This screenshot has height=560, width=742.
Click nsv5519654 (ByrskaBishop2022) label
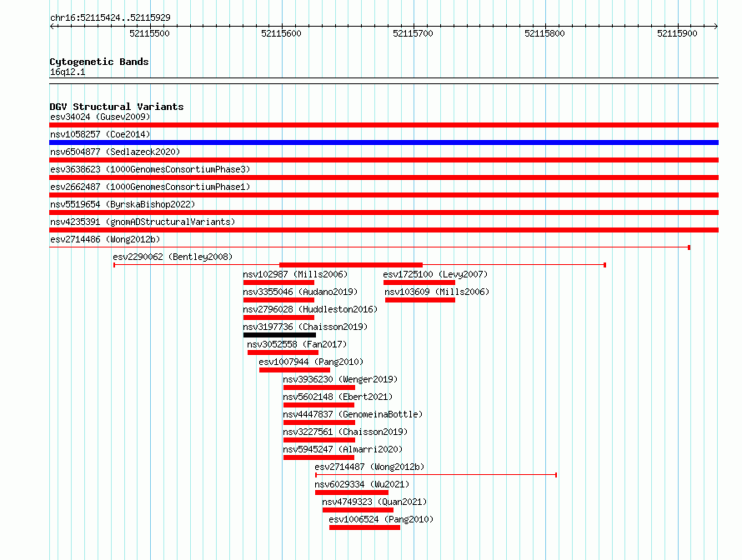coord(123,204)
